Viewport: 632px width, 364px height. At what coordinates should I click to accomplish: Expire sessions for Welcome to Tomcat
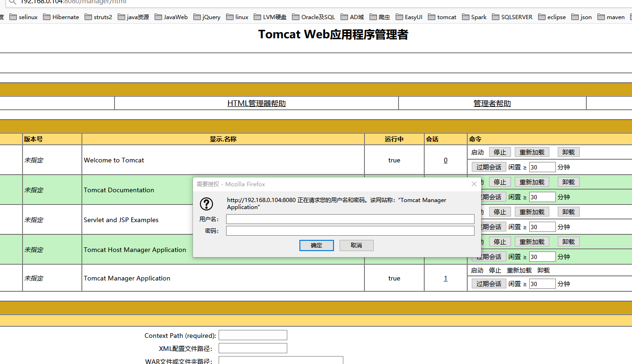point(489,167)
